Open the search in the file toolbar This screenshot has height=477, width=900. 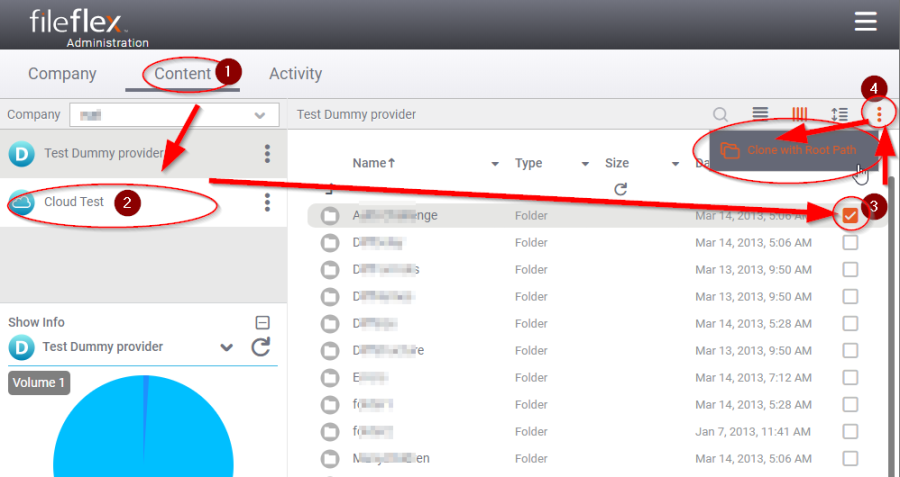click(720, 114)
